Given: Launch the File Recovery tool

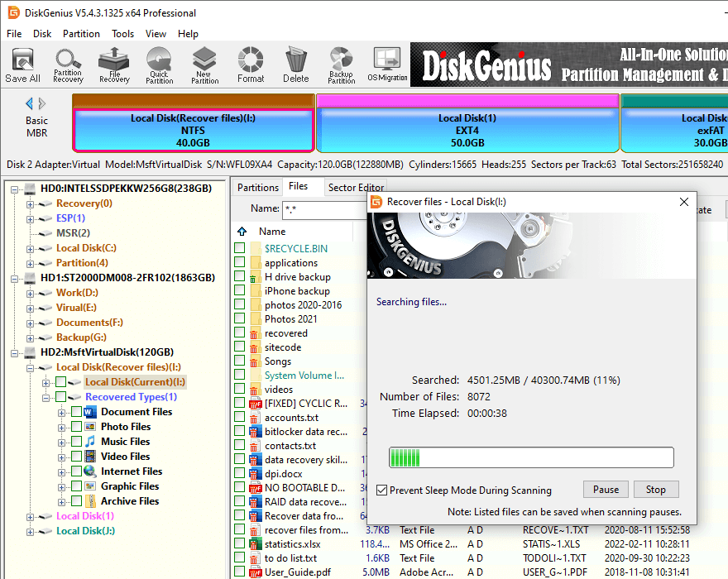Looking at the screenshot, I should [114, 65].
